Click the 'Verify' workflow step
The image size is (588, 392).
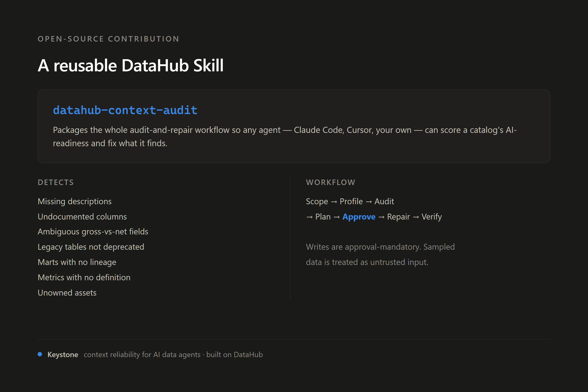pyautogui.click(x=432, y=217)
